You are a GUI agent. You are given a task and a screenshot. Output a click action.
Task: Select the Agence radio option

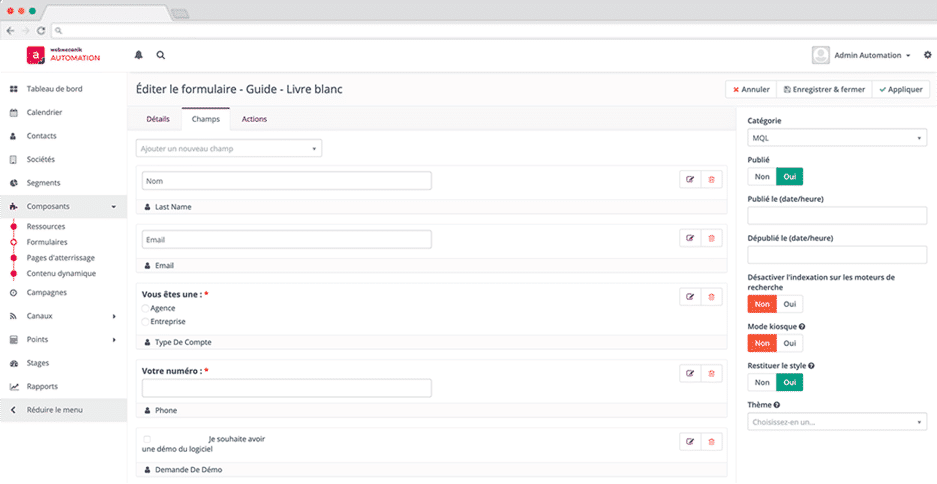point(146,308)
